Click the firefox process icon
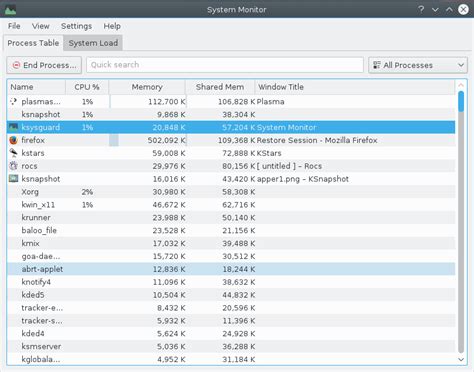Image resolution: width=474 pixels, height=372 pixels. pos(13,140)
